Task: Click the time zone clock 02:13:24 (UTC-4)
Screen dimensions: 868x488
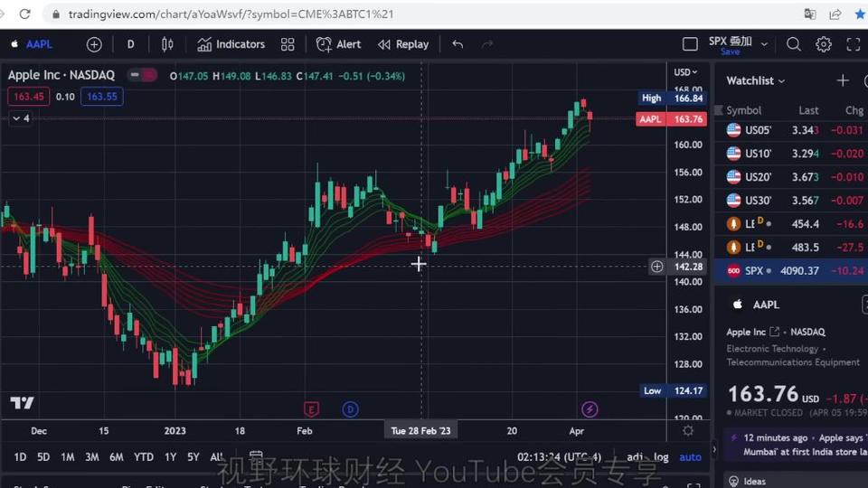Action: [559, 457]
